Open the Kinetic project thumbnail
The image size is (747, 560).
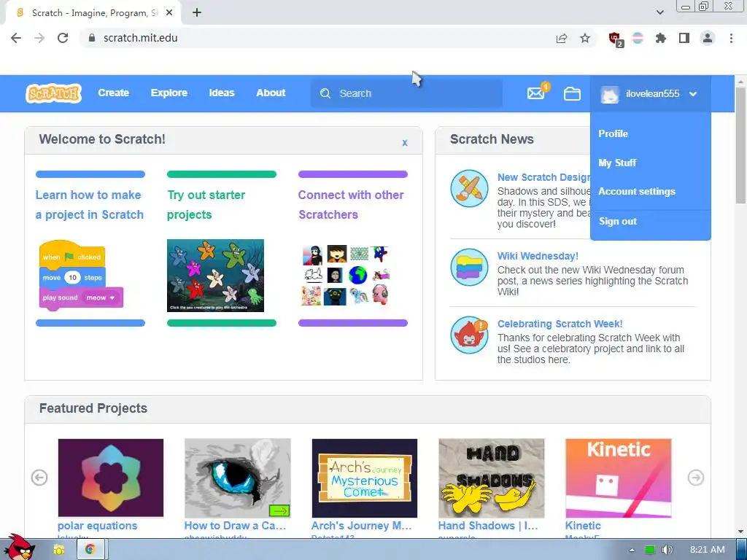tap(619, 478)
